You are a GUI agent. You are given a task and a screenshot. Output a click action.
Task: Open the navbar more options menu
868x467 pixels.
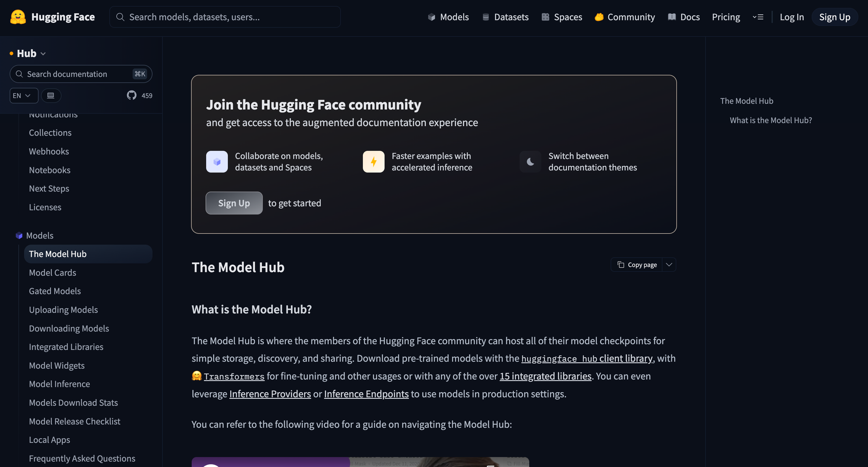(758, 17)
